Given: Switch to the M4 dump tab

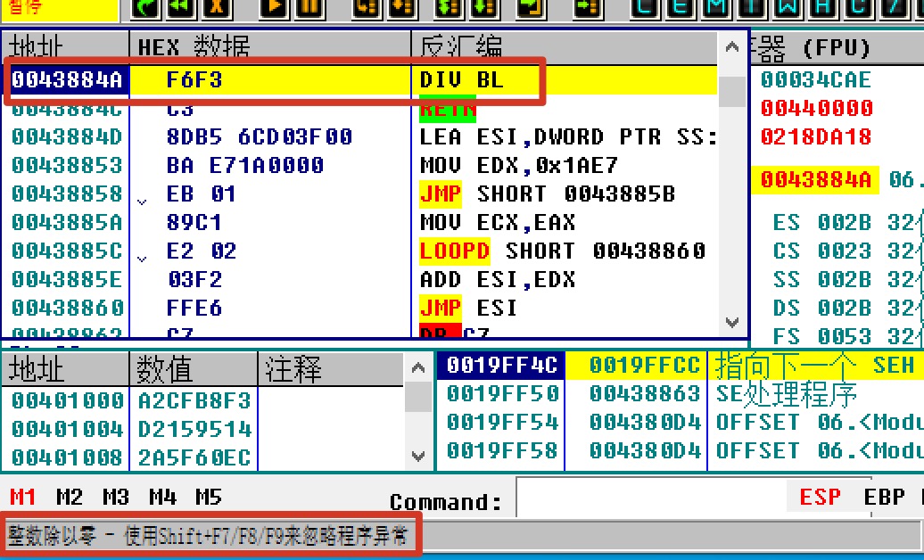Looking at the screenshot, I should tap(162, 497).
